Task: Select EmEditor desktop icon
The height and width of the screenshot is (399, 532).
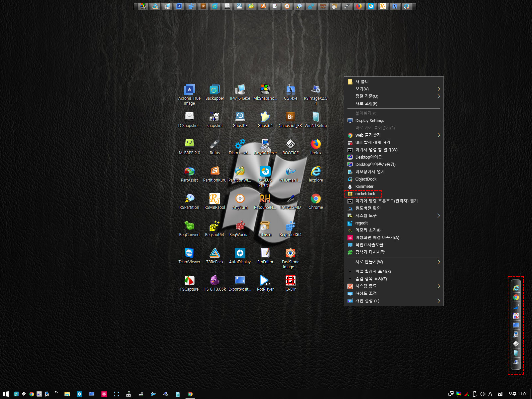Action: (265, 256)
